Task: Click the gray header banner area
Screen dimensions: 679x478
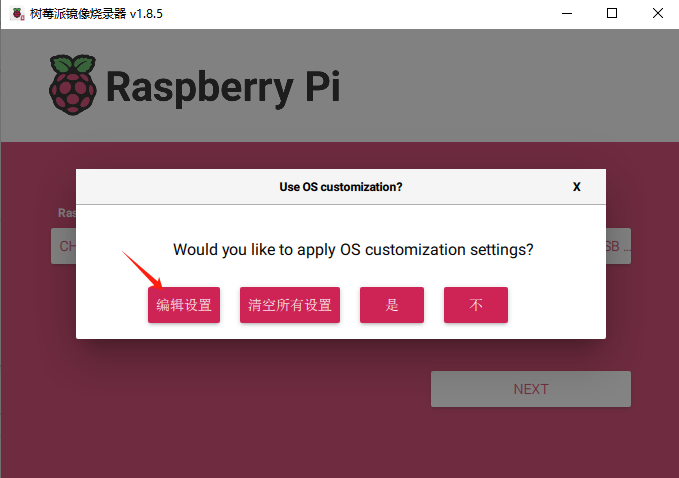Action: pos(340,85)
